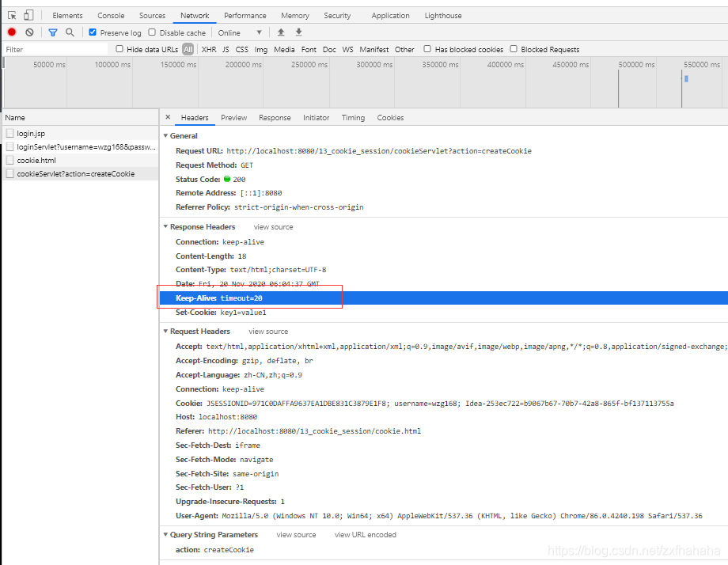The height and width of the screenshot is (565, 728).
Task: Collapse the Request Headers section
Action: pos(165,331)
